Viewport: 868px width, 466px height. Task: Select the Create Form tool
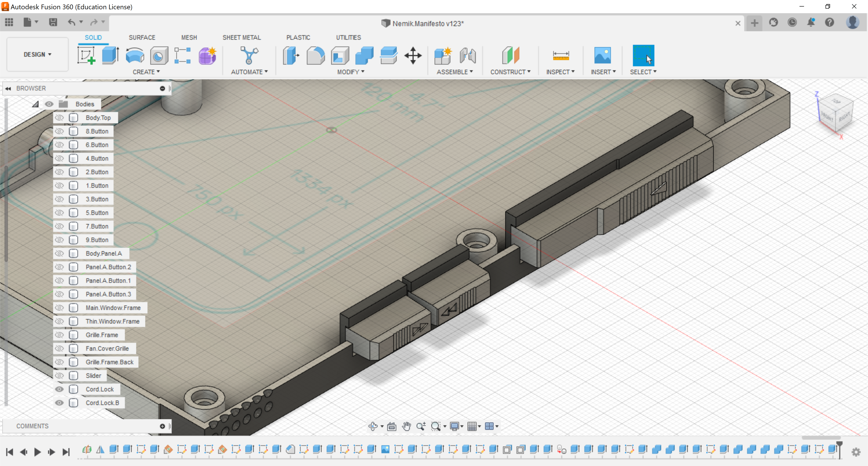coord(207,56)
